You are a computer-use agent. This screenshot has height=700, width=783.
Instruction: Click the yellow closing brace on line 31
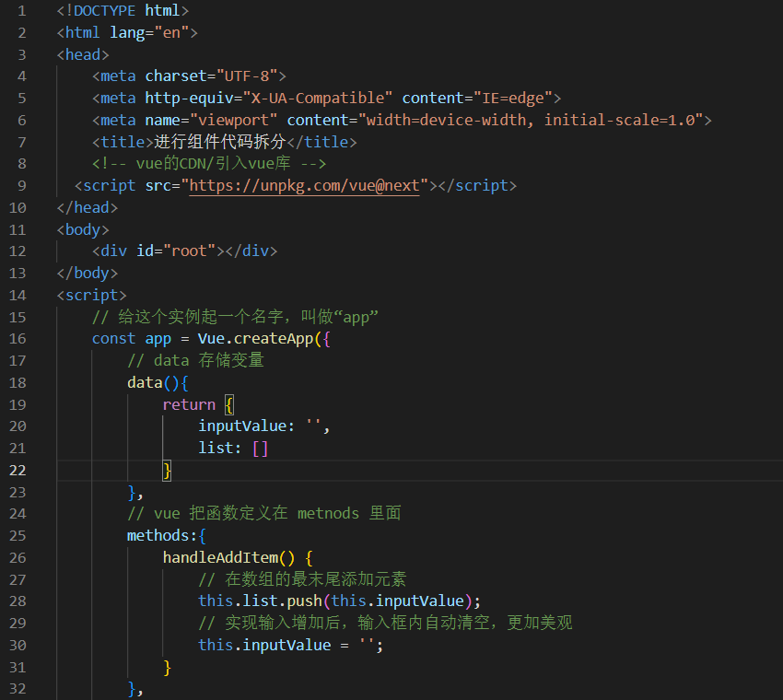point(167,667)
